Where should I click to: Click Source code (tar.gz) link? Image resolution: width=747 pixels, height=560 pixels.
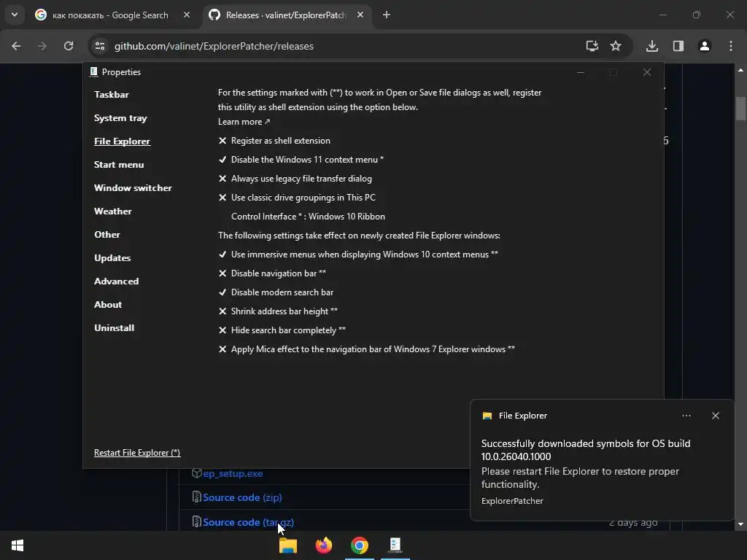click(x=248, y=522)
